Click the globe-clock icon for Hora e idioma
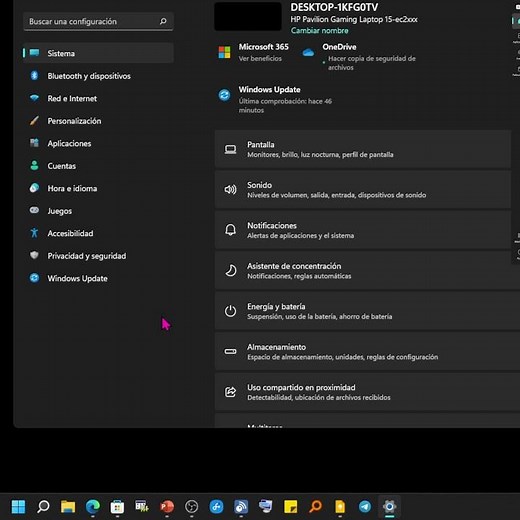 (x=34, y=188)
